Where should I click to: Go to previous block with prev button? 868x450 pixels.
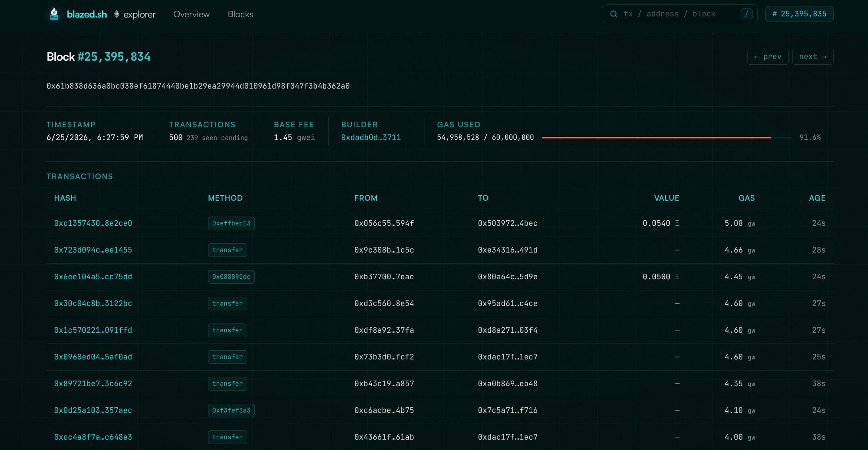point(768,57)
